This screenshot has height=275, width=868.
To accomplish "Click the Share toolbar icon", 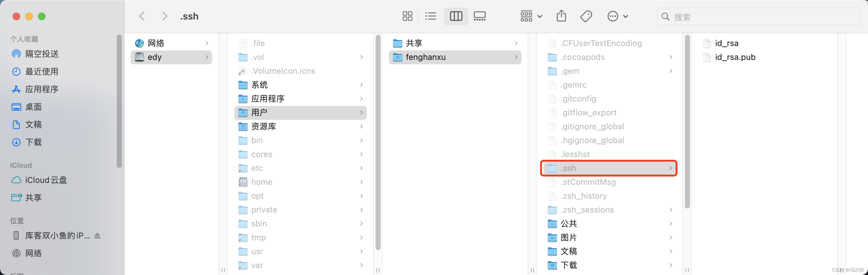I will [x=561, y=16].
